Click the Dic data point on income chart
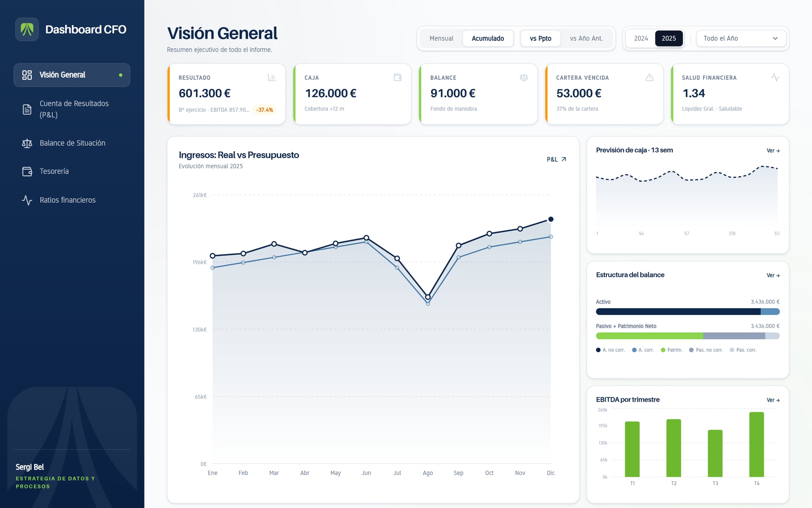The width and height of the screenshot is (812, 508). tap(551, 219)
